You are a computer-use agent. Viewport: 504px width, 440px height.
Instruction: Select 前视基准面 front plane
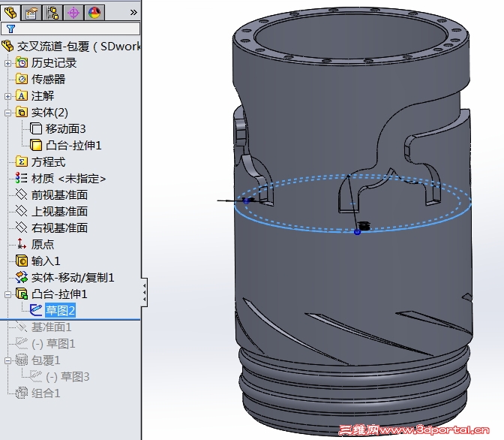[x=59, y=194]
